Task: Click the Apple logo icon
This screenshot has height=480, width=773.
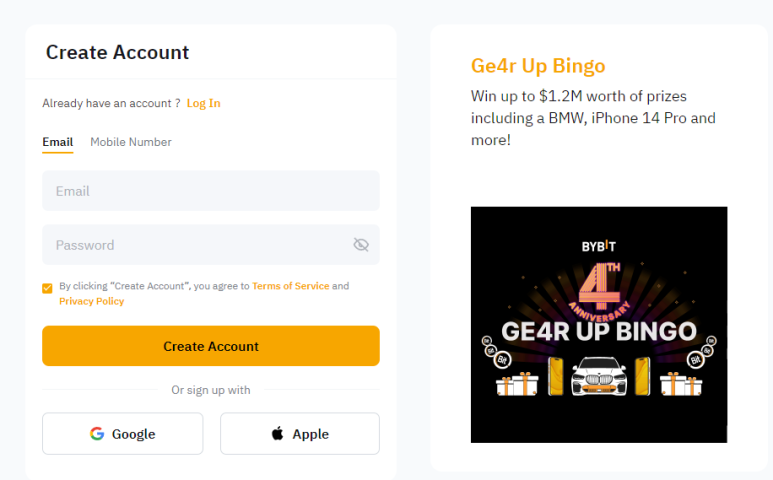Action: [277, 434]
